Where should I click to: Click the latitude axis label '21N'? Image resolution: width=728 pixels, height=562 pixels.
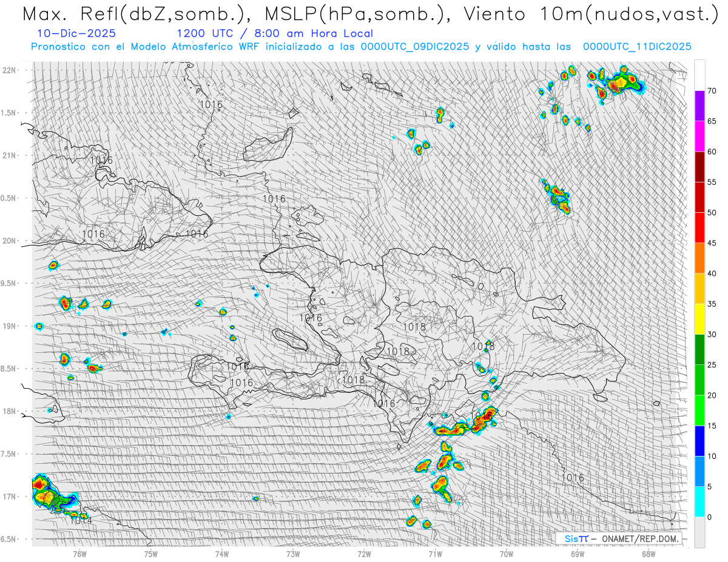pyautogui.click(x=9, y=155)
